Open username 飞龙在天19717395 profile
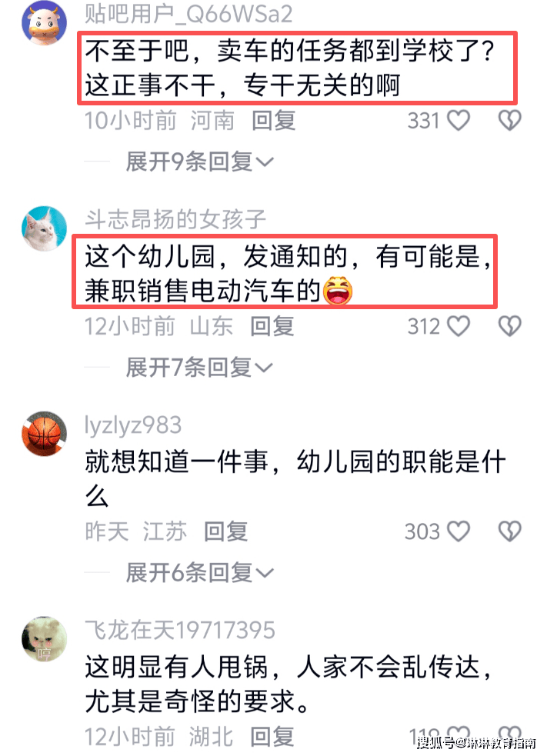The height and width of the screenshot is (756, 547). [x=180, y=630]
